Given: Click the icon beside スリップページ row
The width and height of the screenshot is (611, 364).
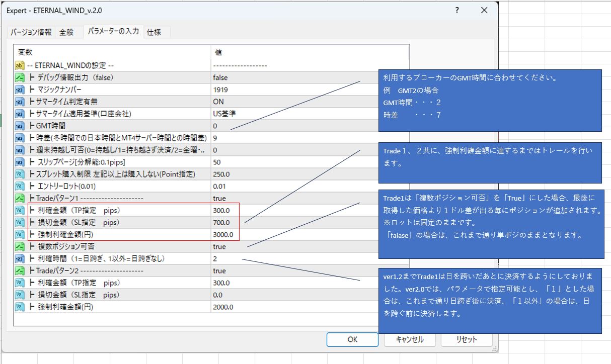Looking at the screenshot, I should pyautogui.click(x=20, y=162).
